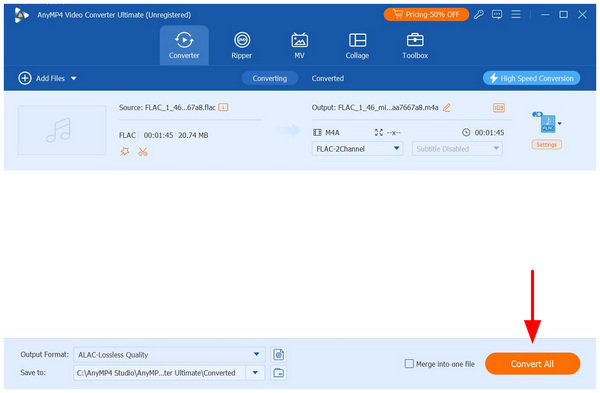The width and height of the screenshot is (600, 393).
Task: Click the Add Files button
Action: coord(41,78)
